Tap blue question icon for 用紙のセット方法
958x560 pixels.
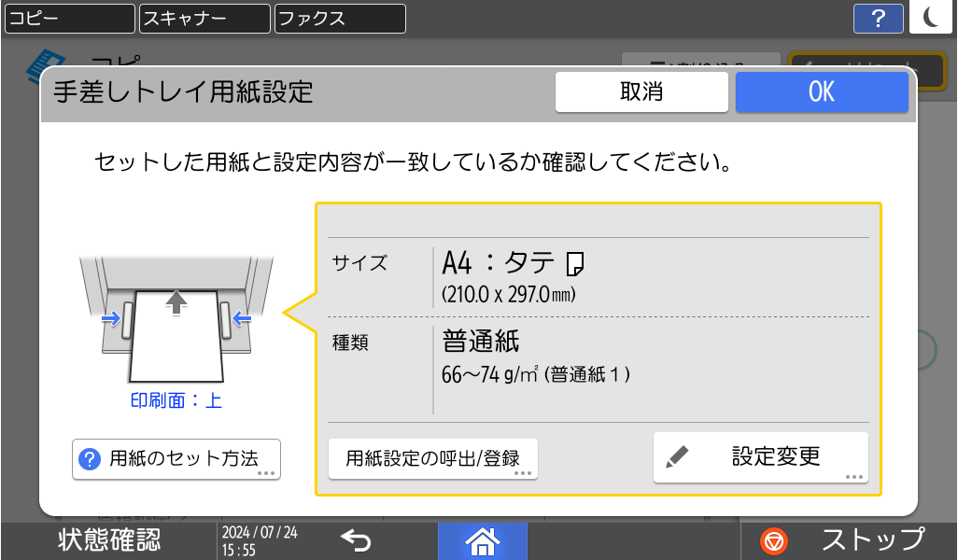90,459
